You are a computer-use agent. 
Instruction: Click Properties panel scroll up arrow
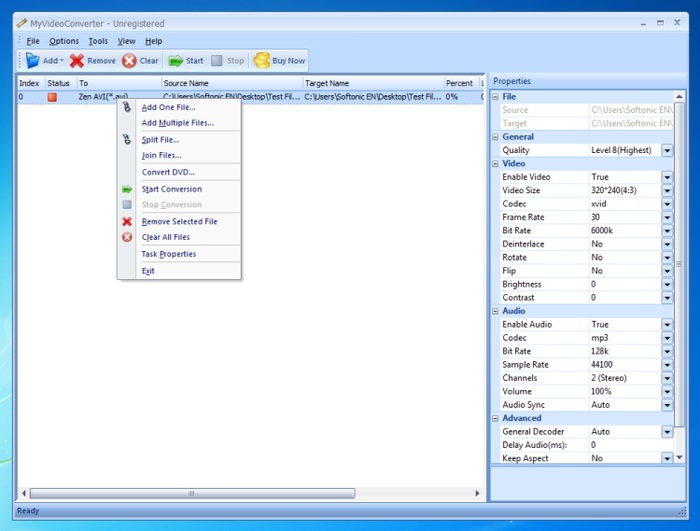click(x=679, y=96)
